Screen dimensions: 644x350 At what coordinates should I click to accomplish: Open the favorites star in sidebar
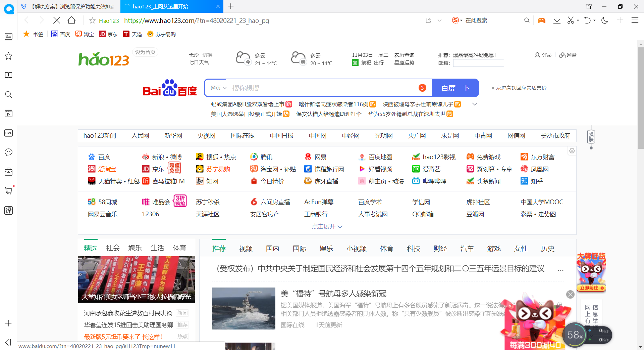pos(9,56)
